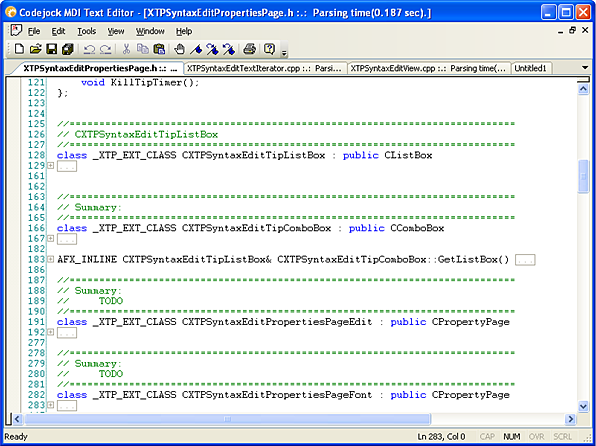Click the New document toolbar icon
The image size is (596, 446).
tap(19, 49)
